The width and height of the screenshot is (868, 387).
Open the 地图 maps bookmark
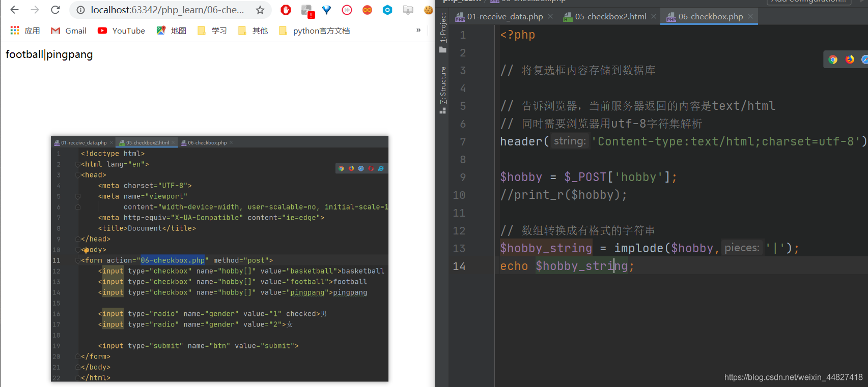point(172,31)
